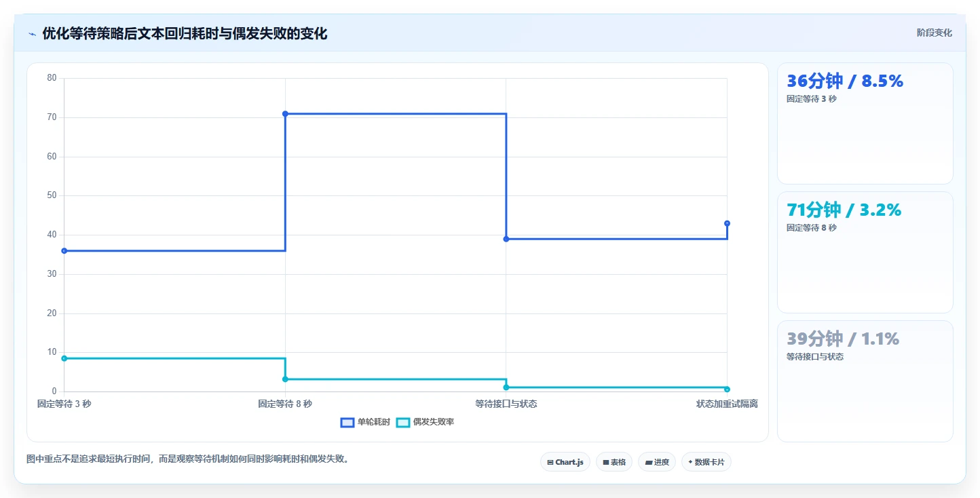Click the 偶发失败率 data point at 8.5
Screen dimensions: 980x498
coord(64,358)
